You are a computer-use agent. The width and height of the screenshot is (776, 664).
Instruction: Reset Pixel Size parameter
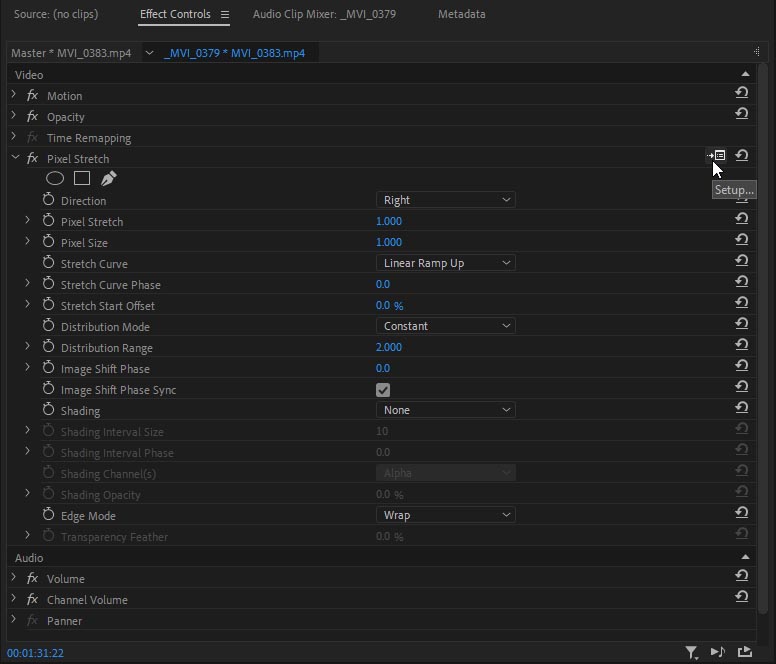[x=741, y=239]
